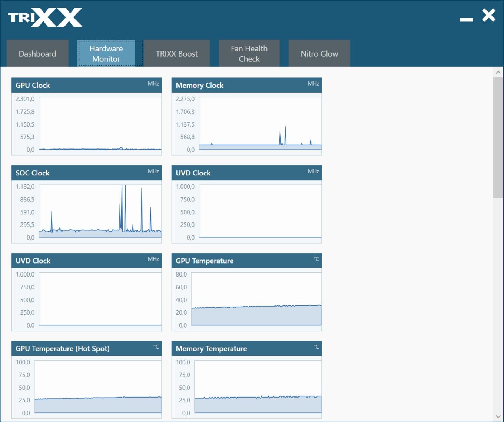Click the scrollbar up arrow
This screenshot has width=504, height=422.
pyautogui.click(x=498, y=73)
